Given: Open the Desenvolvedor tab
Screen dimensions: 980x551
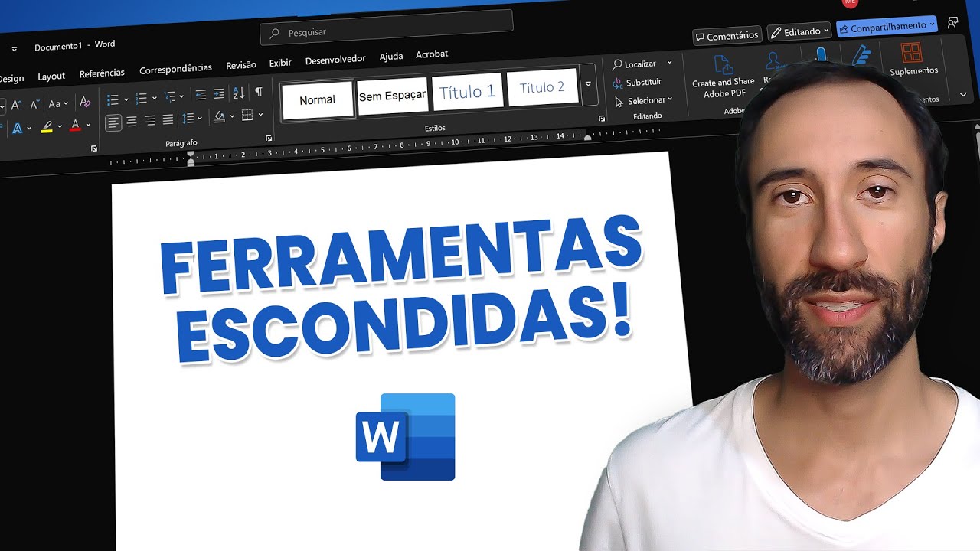Looking at the screenshot, I should [335, 60].
